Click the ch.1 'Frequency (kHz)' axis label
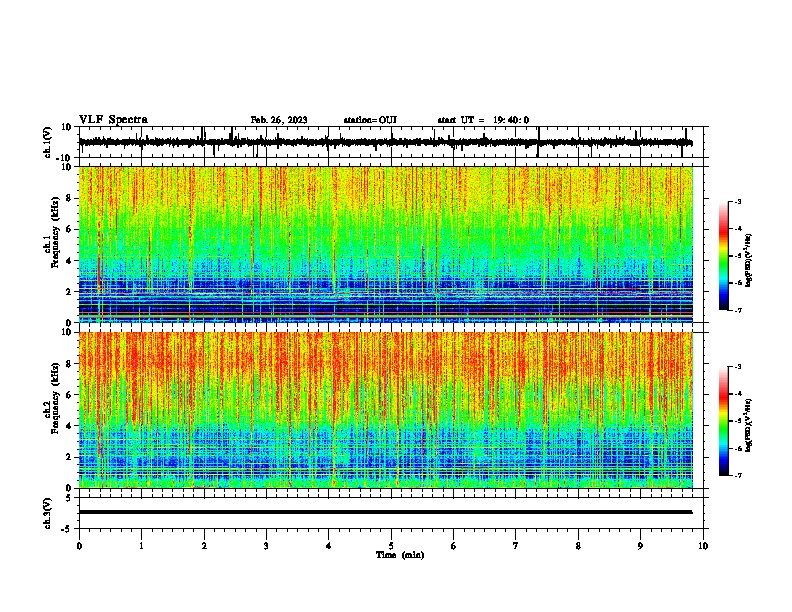This screenshot has width=792, height=612. click(55, 232)
